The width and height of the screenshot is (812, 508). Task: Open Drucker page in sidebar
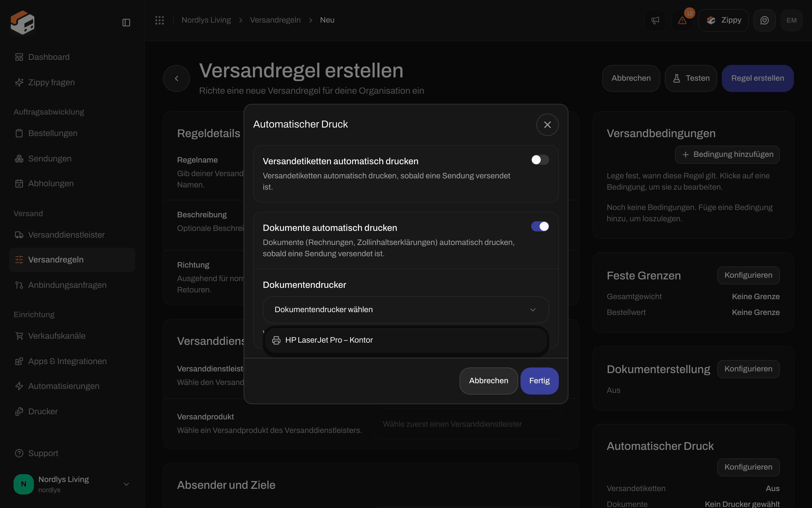[x=72, y=411]
